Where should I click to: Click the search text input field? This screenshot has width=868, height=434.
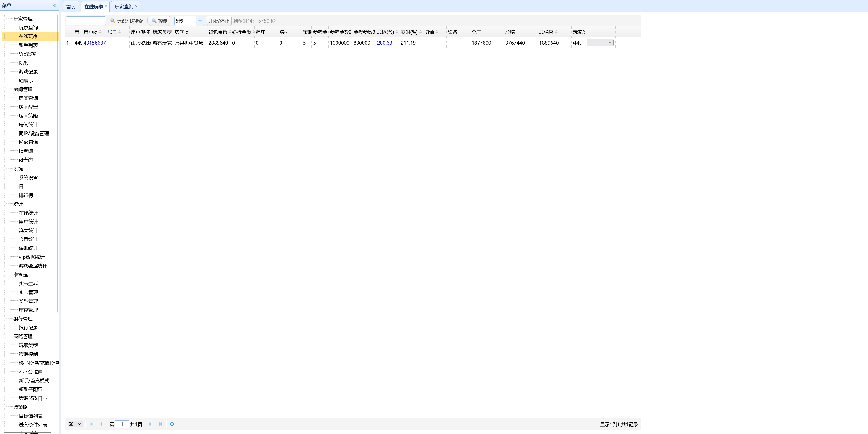[86, 21]
